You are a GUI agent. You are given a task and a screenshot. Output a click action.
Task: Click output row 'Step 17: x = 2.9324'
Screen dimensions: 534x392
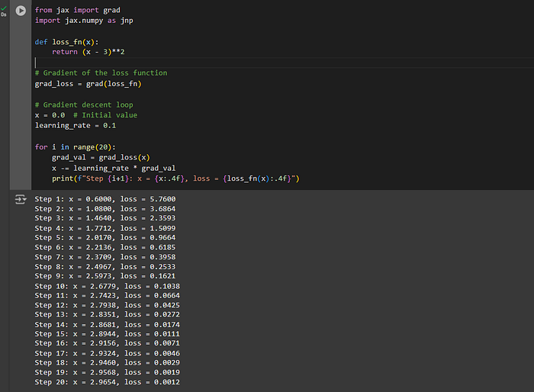(108, 353)
